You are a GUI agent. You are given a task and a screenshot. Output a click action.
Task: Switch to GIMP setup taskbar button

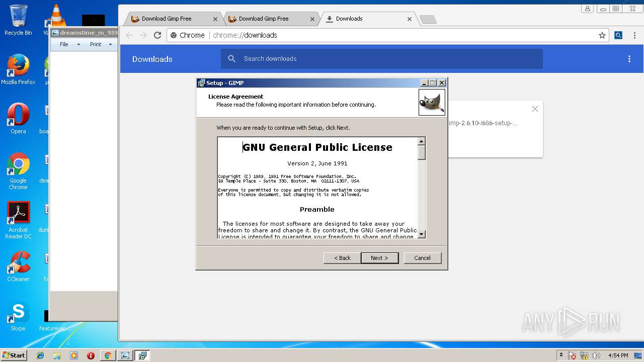pyautogui.click(x=142, y=355)
